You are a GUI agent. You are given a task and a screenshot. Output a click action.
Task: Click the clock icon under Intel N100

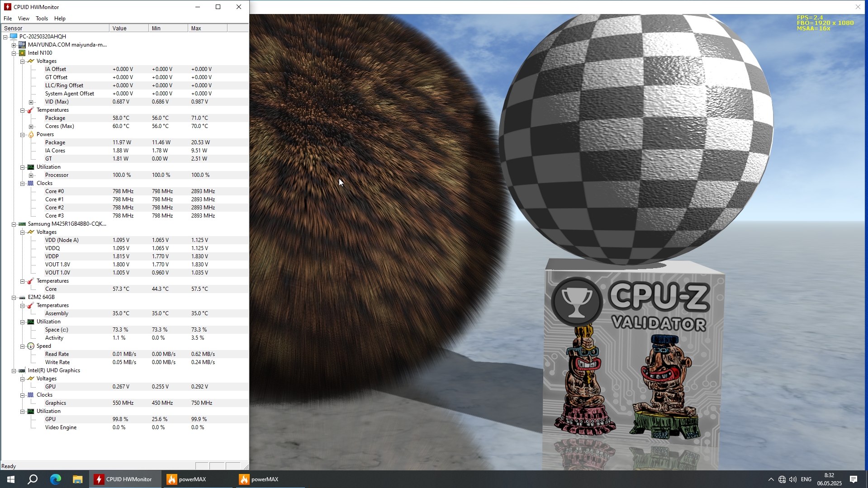tap(31, 183)
